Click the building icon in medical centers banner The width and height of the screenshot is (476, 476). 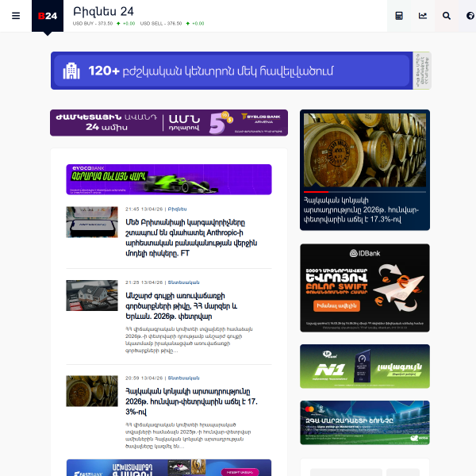coord(71,71)
